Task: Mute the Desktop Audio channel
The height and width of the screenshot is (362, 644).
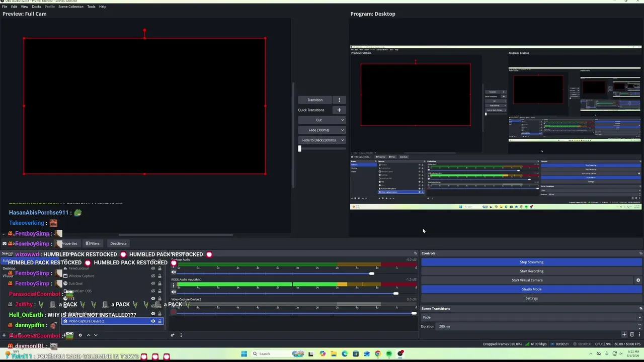Action: tap(174, 272)
